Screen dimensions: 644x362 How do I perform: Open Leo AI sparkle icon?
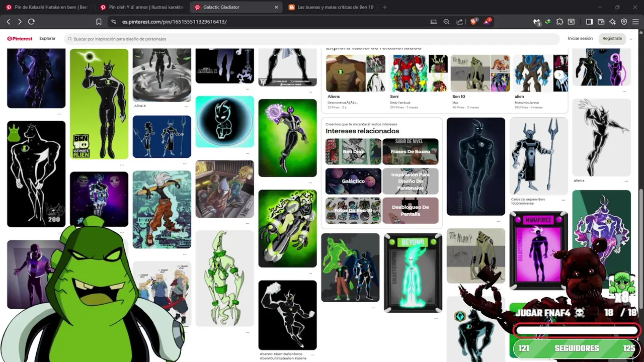pos(612,22)
